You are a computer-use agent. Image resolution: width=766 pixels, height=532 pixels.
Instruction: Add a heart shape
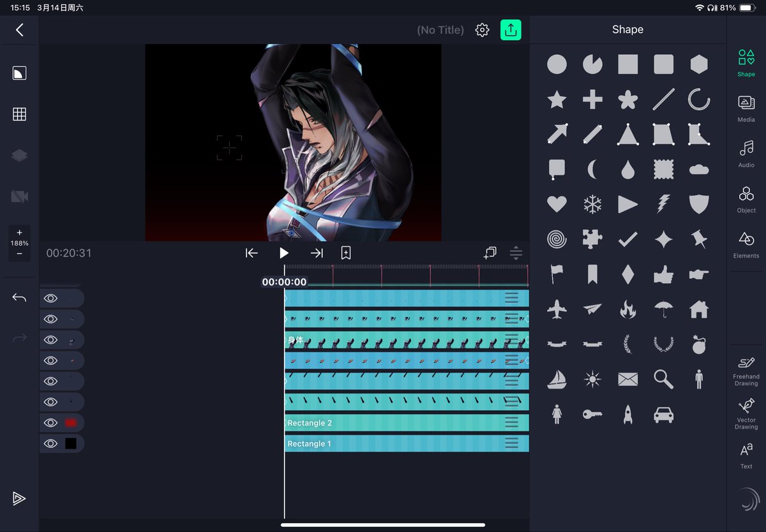(x=557, y=204)
